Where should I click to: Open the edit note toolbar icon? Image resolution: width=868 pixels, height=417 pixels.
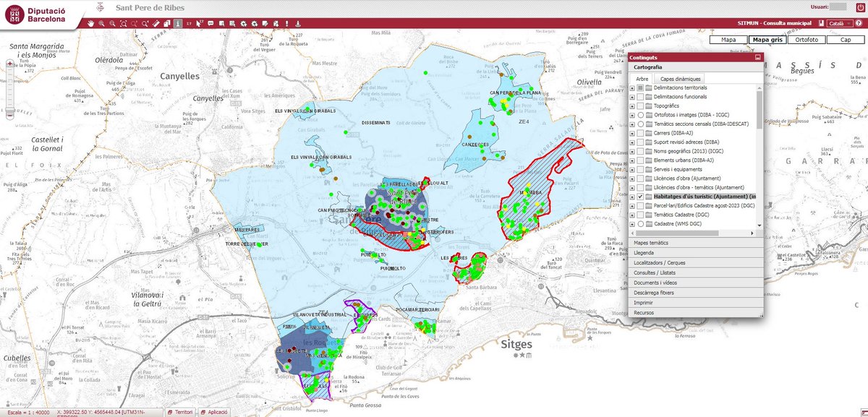coord(265,24)
